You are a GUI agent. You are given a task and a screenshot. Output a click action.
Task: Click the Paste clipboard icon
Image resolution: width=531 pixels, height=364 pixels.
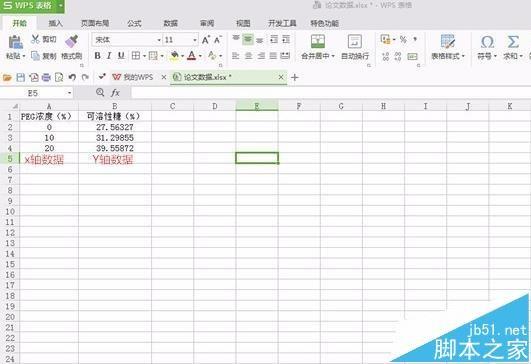[15, 42]
